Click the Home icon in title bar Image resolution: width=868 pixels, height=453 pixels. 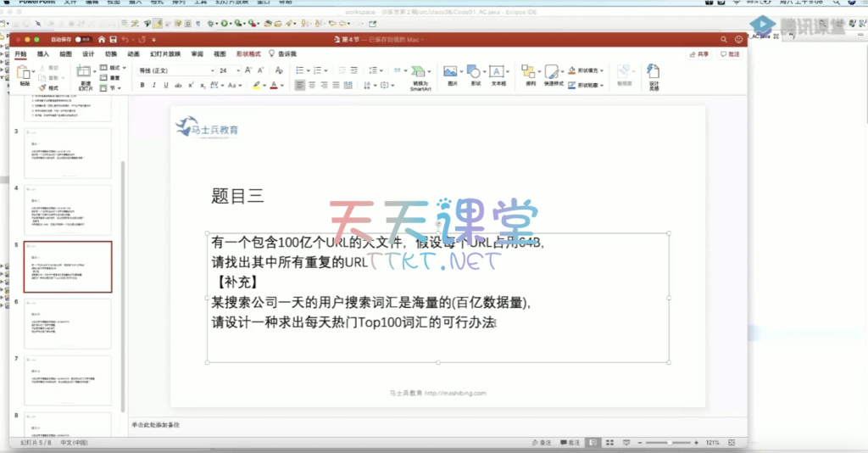101,39
